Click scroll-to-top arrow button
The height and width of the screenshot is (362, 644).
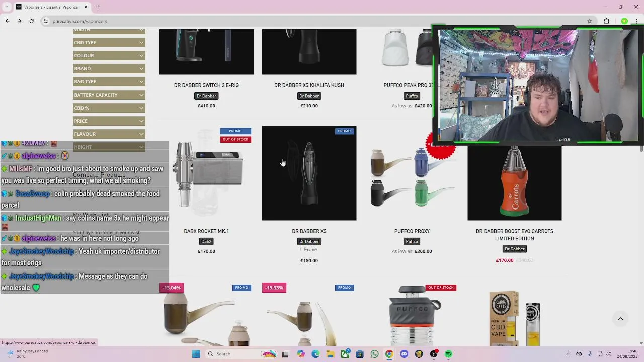620,319
